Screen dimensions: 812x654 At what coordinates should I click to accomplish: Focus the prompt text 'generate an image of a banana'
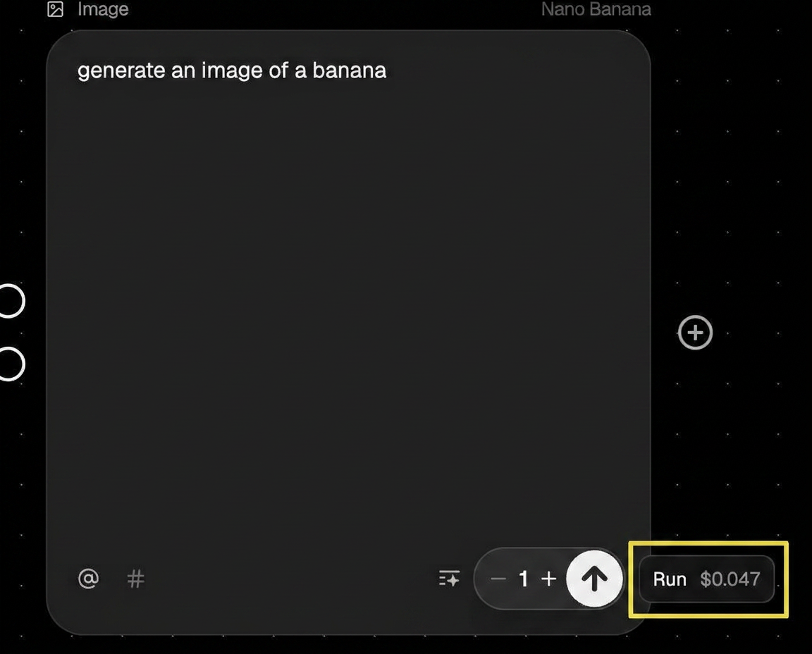click(231, 70)
